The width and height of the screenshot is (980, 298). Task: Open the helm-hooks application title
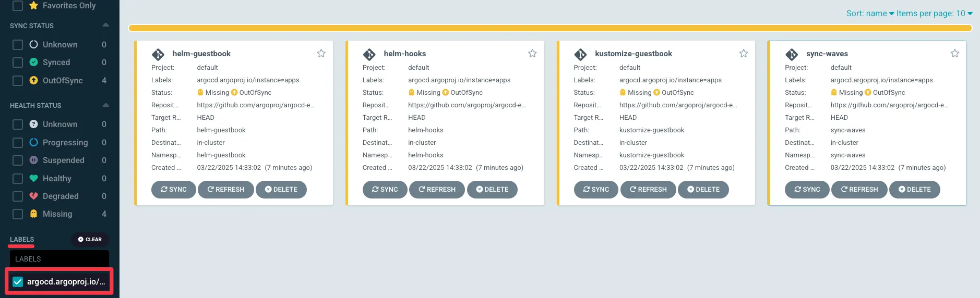(405, 54)
